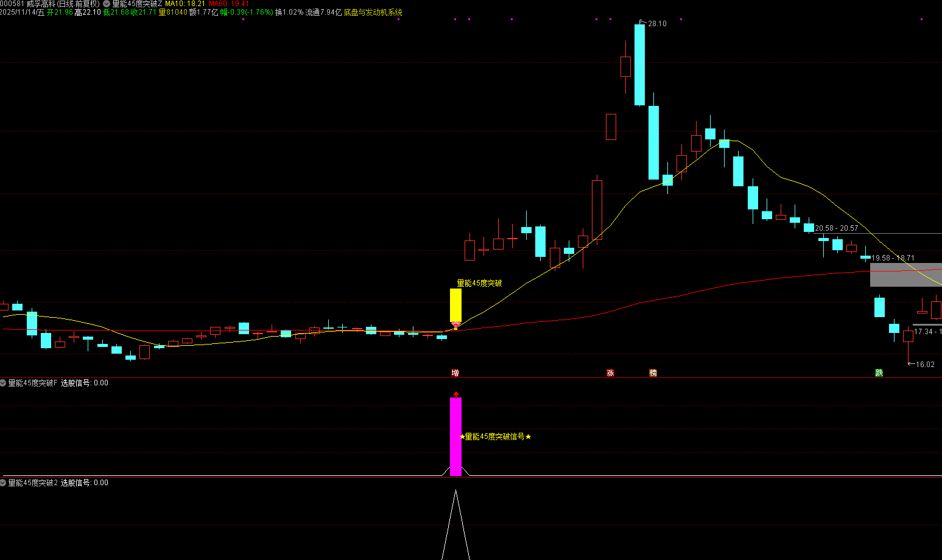Click the 流通7.94亿 float value

click(323, 12)
